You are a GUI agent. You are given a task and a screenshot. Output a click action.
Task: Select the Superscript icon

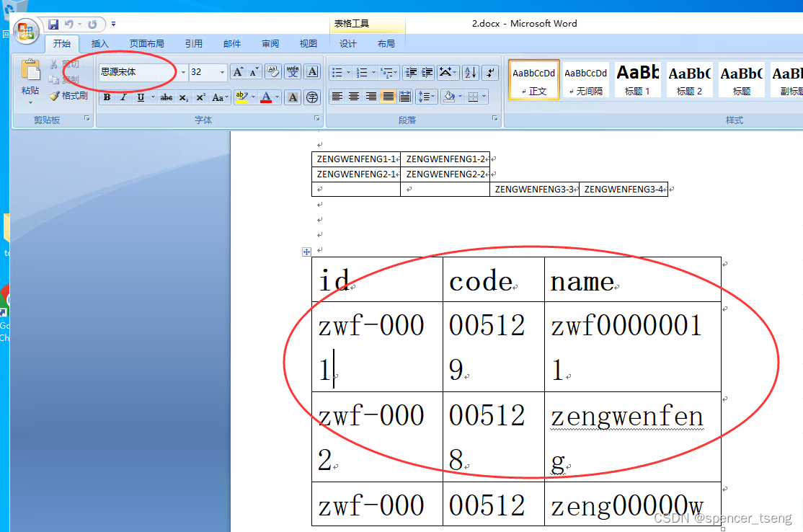(x=200, y=97)
